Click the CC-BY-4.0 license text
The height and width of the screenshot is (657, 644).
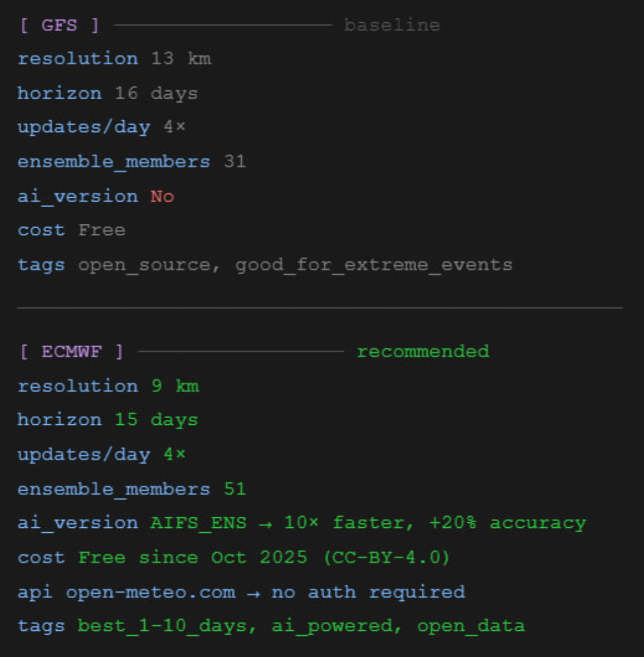pyautogui.click(x=387, y=557)
